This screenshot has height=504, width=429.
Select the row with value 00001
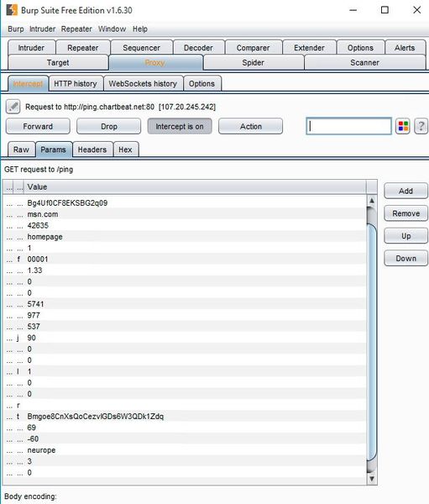(185, 259)
